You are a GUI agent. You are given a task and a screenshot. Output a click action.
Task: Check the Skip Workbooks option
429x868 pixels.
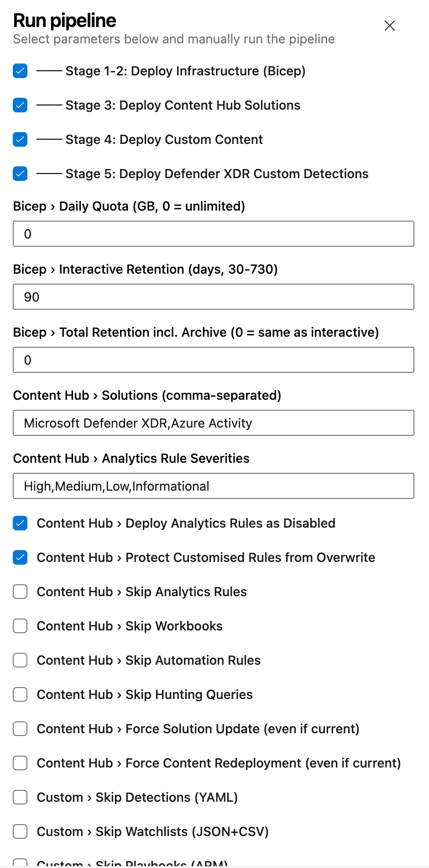(20, 626)
